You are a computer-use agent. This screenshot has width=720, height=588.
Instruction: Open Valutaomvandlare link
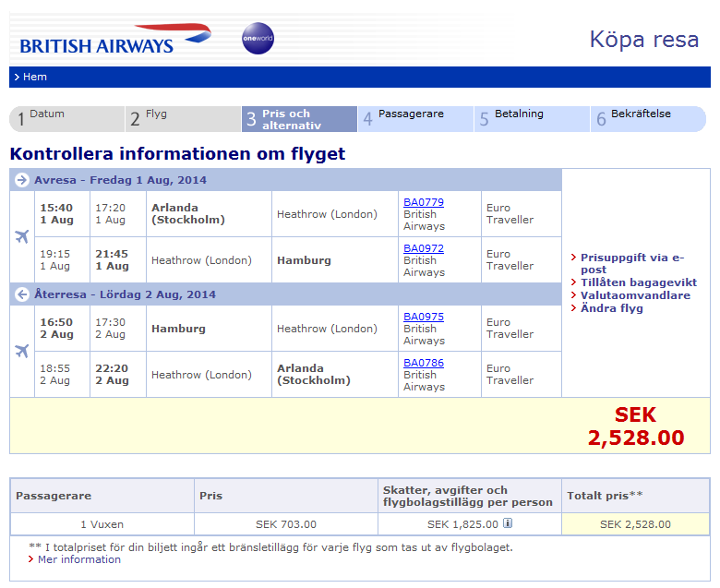pyautogui.click(x=635, y=295)
